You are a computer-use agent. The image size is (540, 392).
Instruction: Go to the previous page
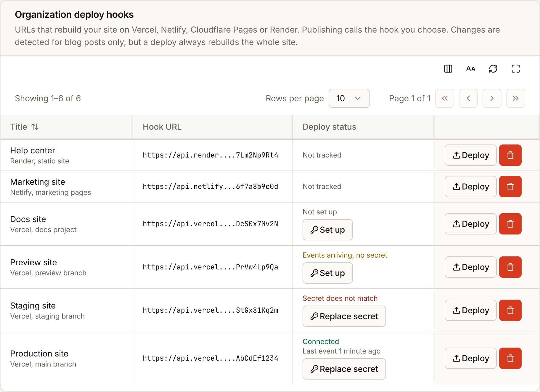tap(468, 98)
